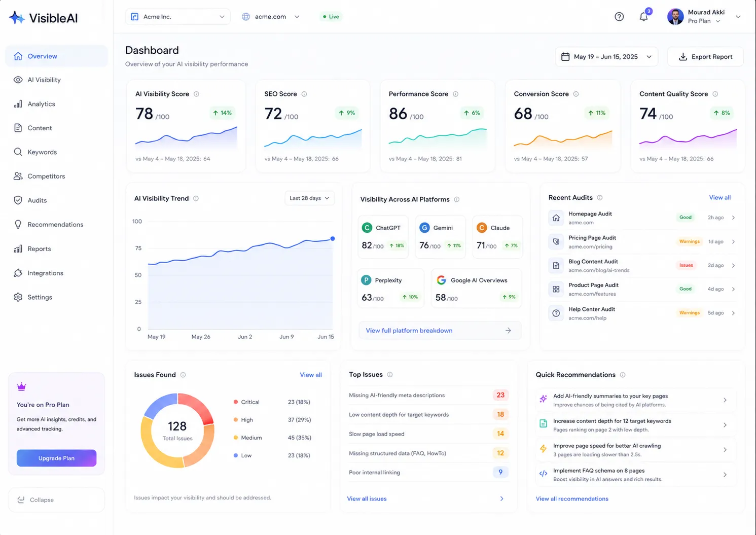Open notifications bell icon
The height and width of the screenshot is (535, 756).
pos(643,17)
